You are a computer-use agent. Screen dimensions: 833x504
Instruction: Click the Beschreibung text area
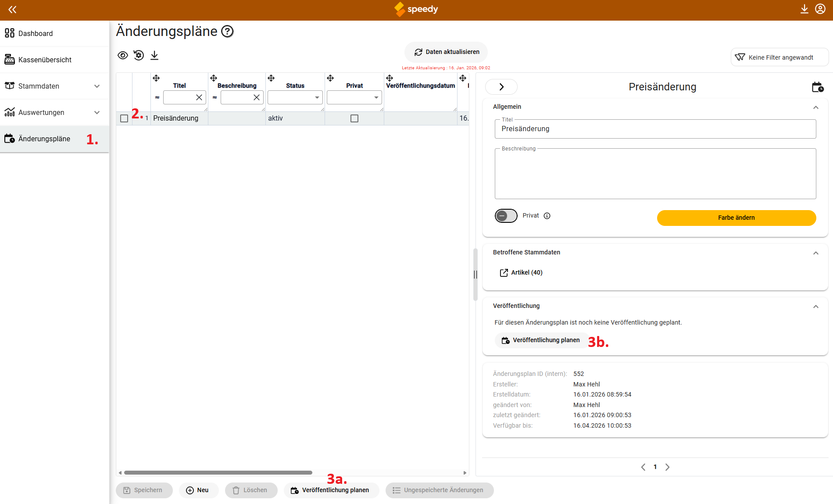(x=655, y=174)
